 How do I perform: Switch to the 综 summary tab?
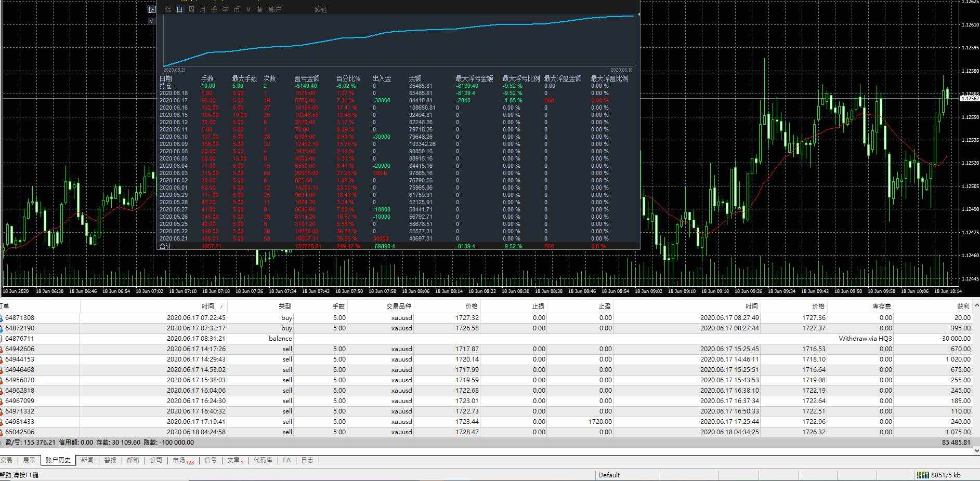168,9
